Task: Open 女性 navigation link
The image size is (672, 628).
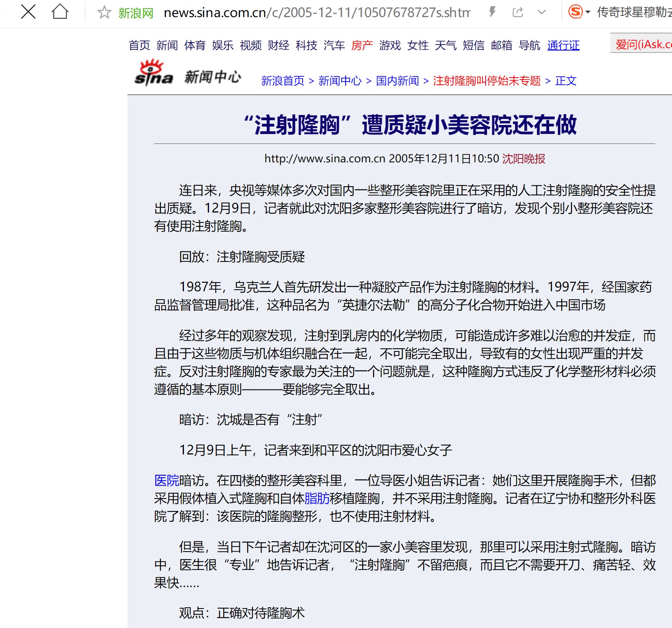Action: coord(418,45)
